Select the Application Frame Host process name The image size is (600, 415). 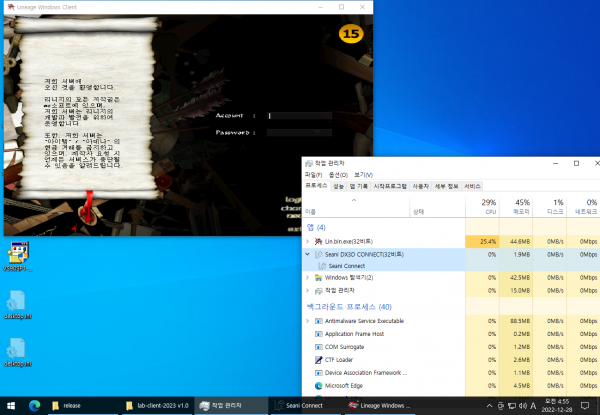tap(354, 334)
